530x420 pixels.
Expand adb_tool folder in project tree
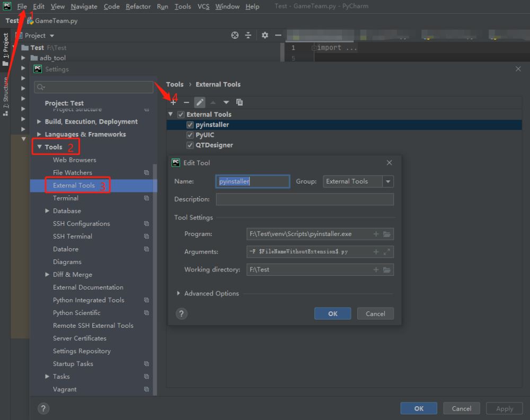(x=23, y=58)
